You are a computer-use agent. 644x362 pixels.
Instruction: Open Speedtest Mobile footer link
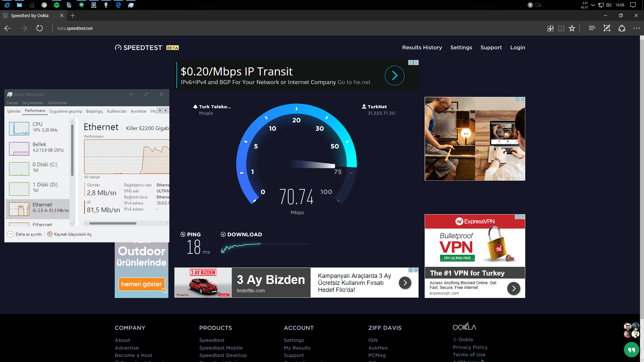click(x=221, y=348)
